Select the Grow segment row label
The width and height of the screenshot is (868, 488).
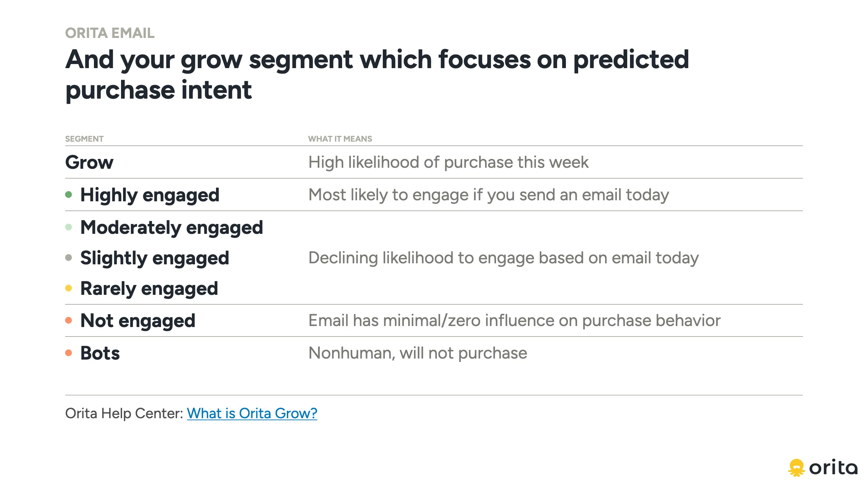pyautogui.click(x=90, y=162)
